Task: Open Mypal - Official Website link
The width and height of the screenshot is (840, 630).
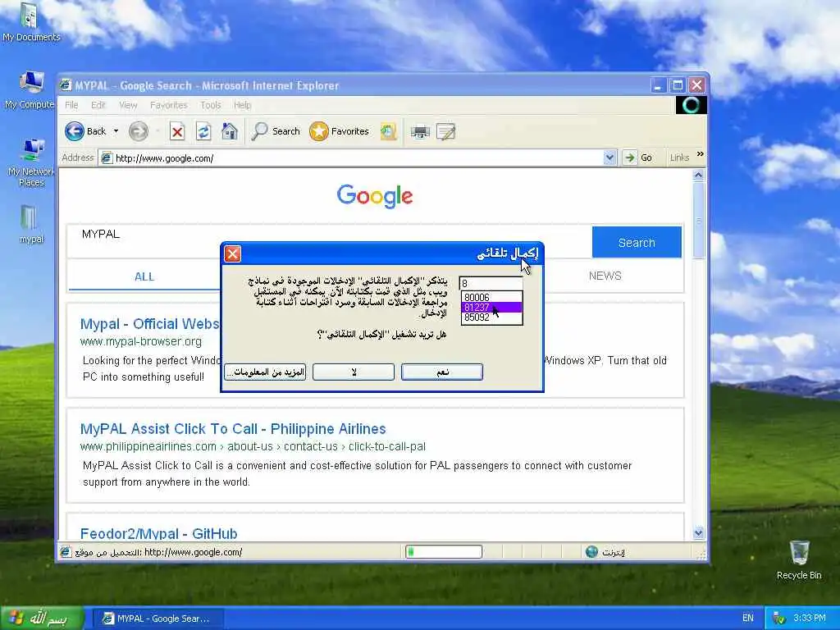Action: click(x=150, y=324)
